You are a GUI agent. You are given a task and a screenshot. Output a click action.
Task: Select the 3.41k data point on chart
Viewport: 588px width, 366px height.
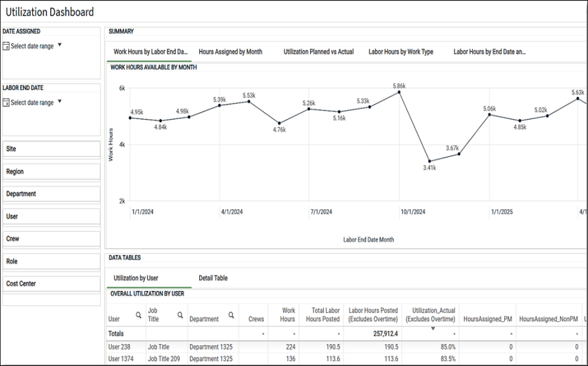[x=429, y=161]
